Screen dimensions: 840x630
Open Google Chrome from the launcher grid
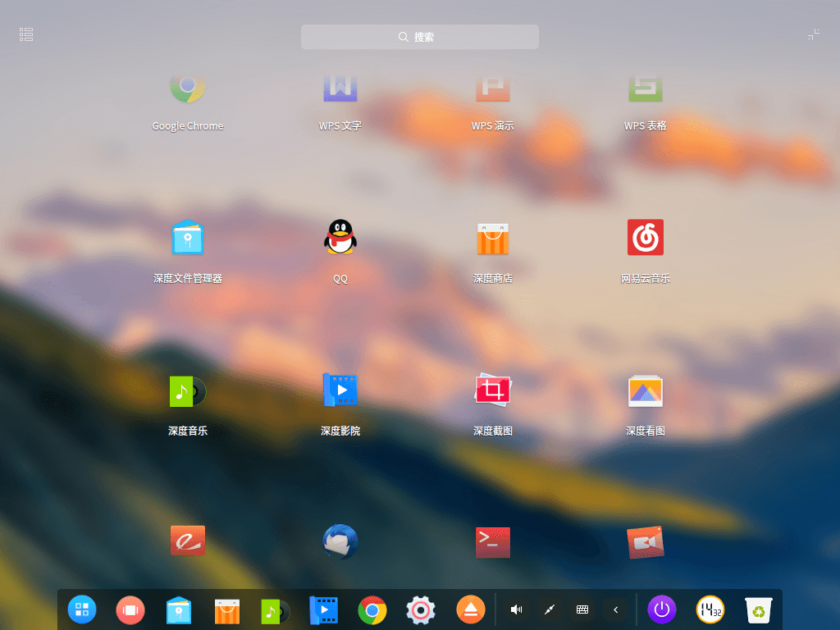[188, 89]
